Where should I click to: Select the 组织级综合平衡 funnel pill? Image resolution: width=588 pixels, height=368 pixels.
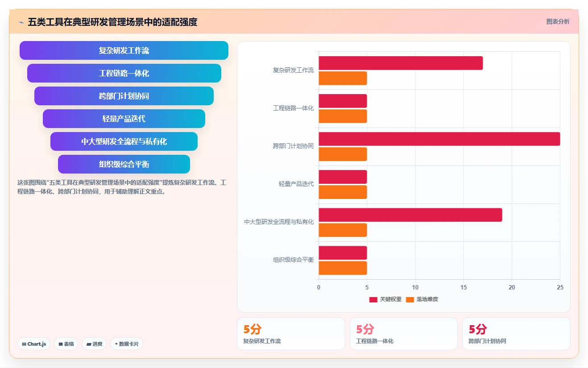124,164
